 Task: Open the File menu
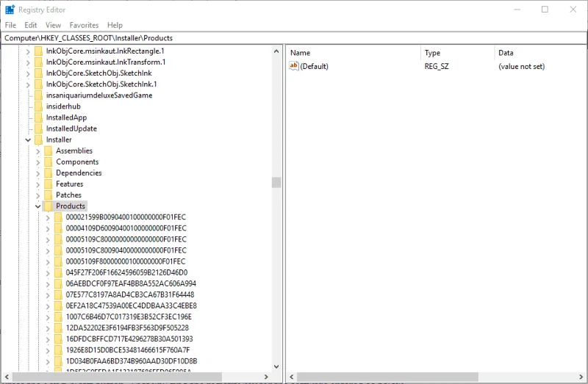pos(10,25)
